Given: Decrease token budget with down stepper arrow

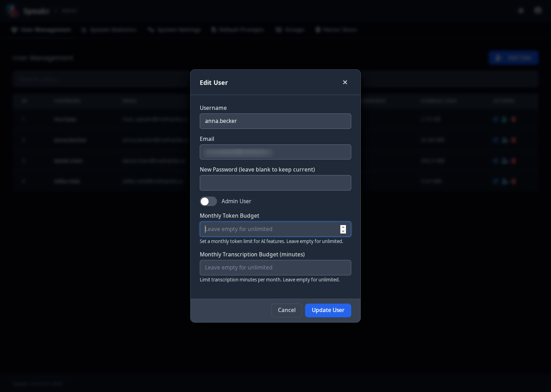Looking at the screenshot, I should tap(343, 231).
